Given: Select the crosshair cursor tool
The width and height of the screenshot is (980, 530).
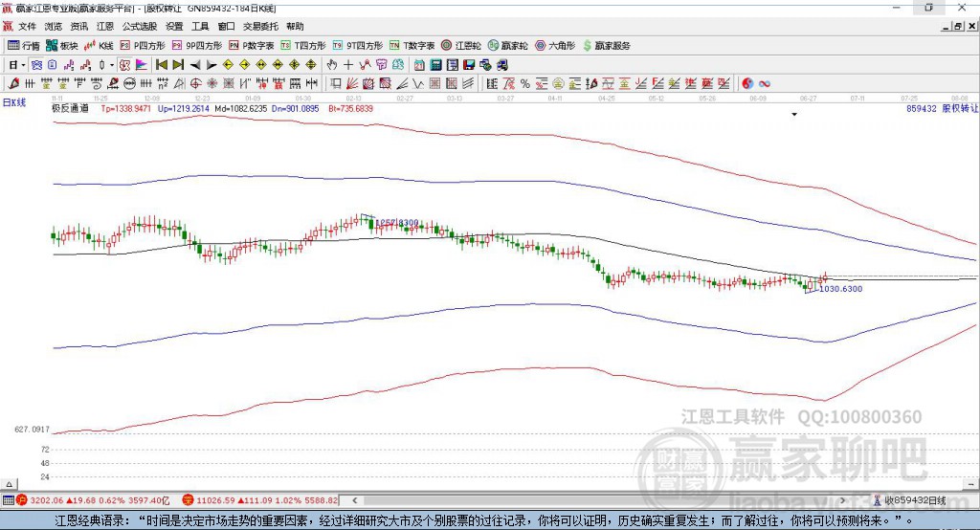Looking at the screenshot, I should [348, 65].
